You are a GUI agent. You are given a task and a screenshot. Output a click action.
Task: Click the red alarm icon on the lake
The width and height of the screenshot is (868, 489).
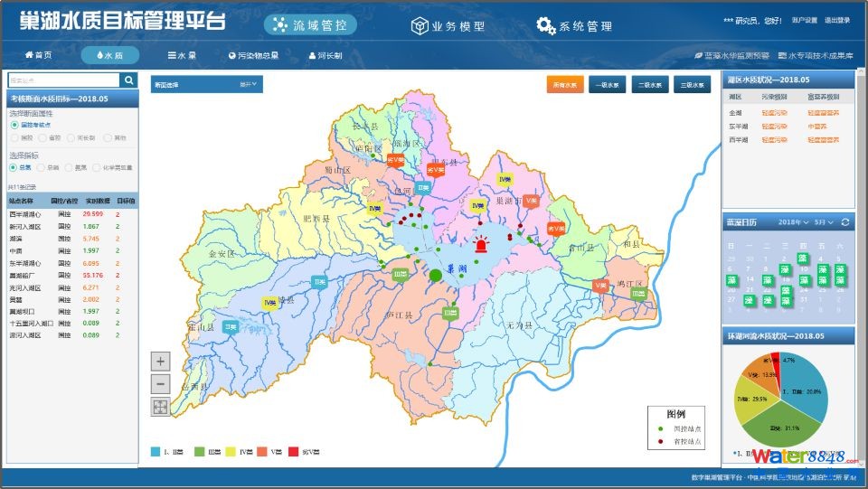coord(481,245)
